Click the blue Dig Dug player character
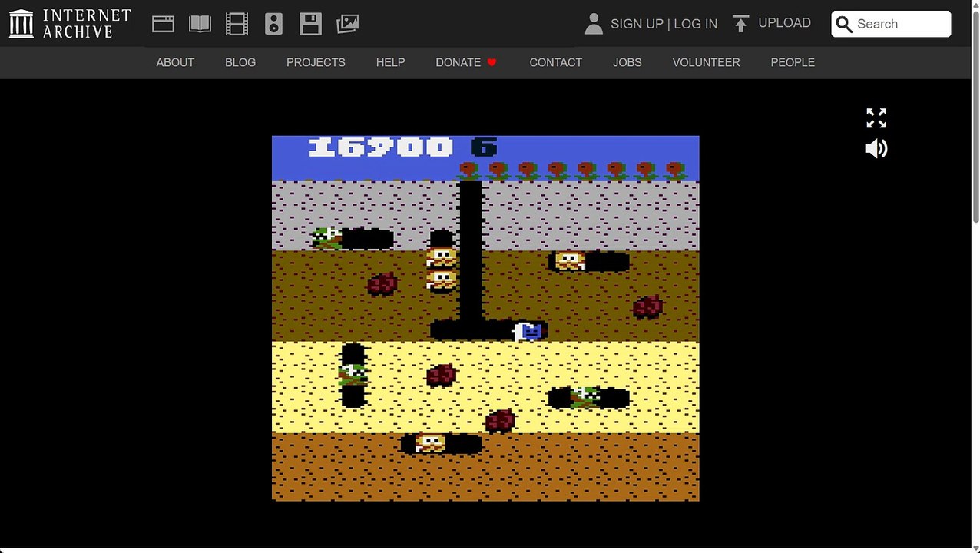The height and width of the screenshot is (553, 980). pyautogui.click(x=529, y=331)
